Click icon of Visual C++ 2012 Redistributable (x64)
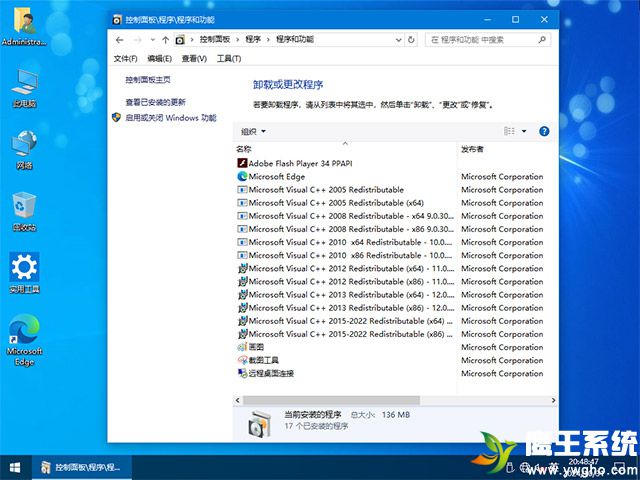640x480 pixels. tap(242, 269)
